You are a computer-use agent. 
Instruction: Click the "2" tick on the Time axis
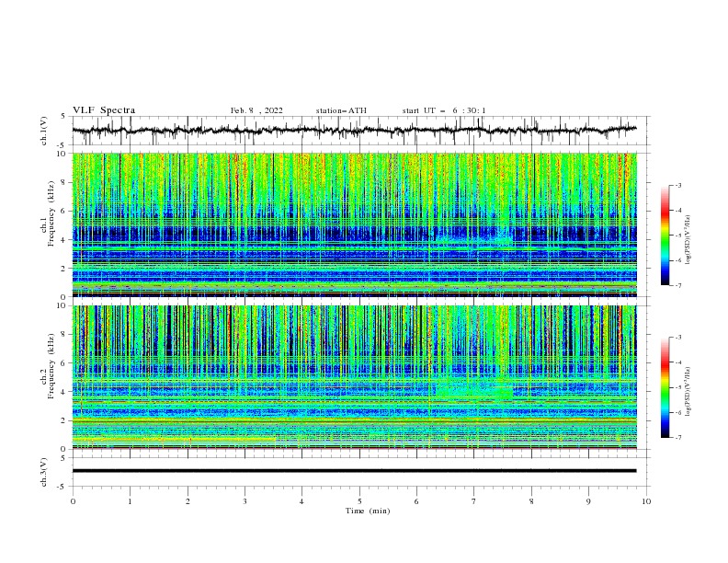pyautogui.click(x=188, y=501)
